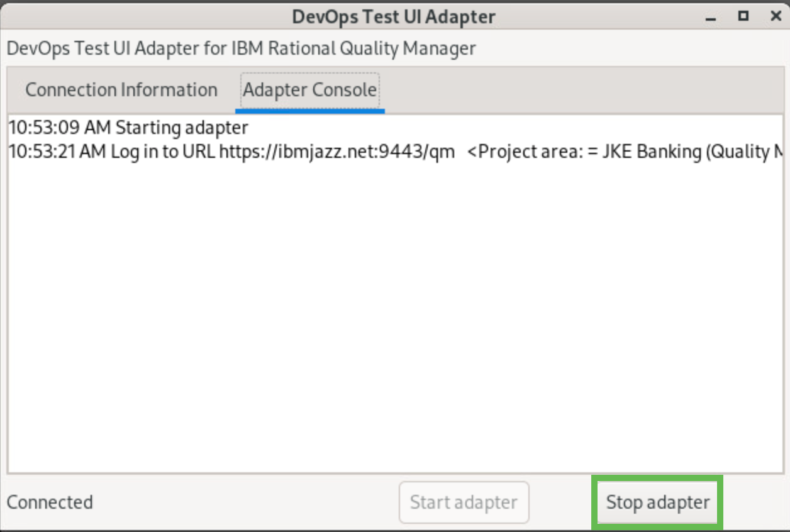Click the ibmjazz.net URL in the console
This screenshot has width=790, height=532.
[337, 152]
